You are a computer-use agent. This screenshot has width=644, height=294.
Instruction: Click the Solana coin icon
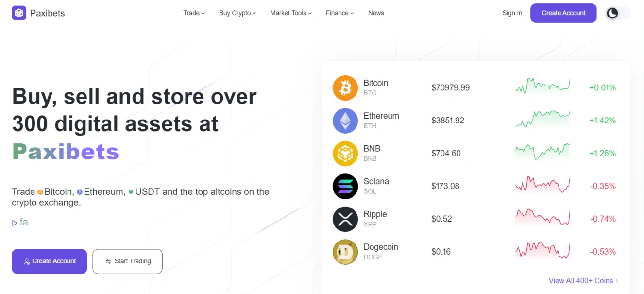[x=345, y=186]
